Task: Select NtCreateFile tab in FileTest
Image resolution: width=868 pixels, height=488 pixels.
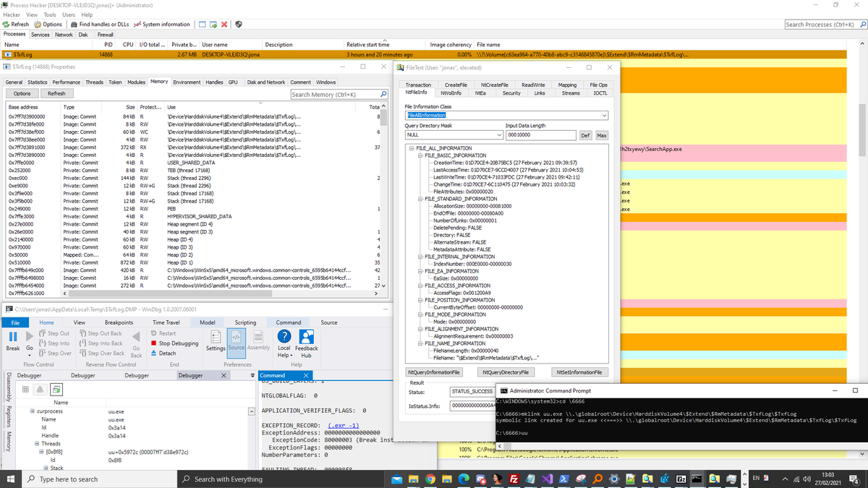Action: pyautogui.click(x=494, y=85)
